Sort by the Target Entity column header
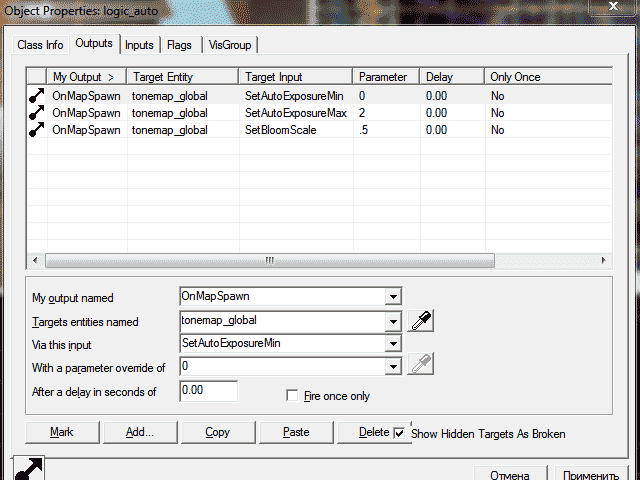Image resolution: width=640 pixels, height=480 pixels. tap(182, 77)
